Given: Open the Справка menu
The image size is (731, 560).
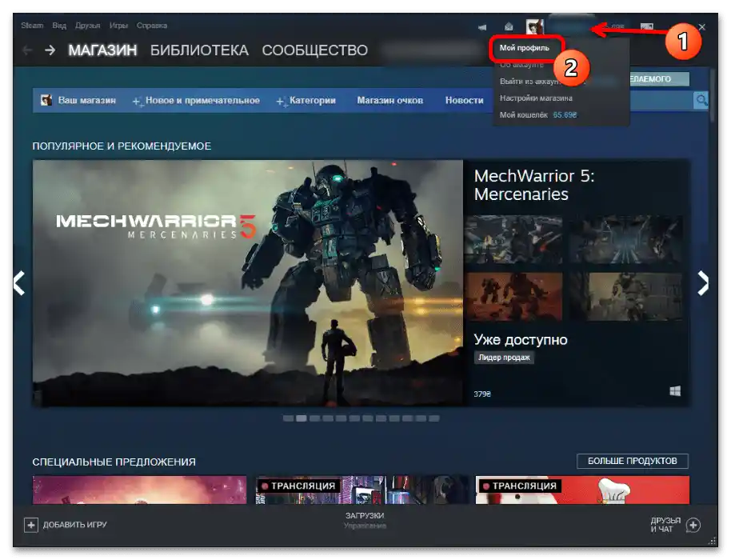Looking at the screenshot, I should click(x=151, y=25).
